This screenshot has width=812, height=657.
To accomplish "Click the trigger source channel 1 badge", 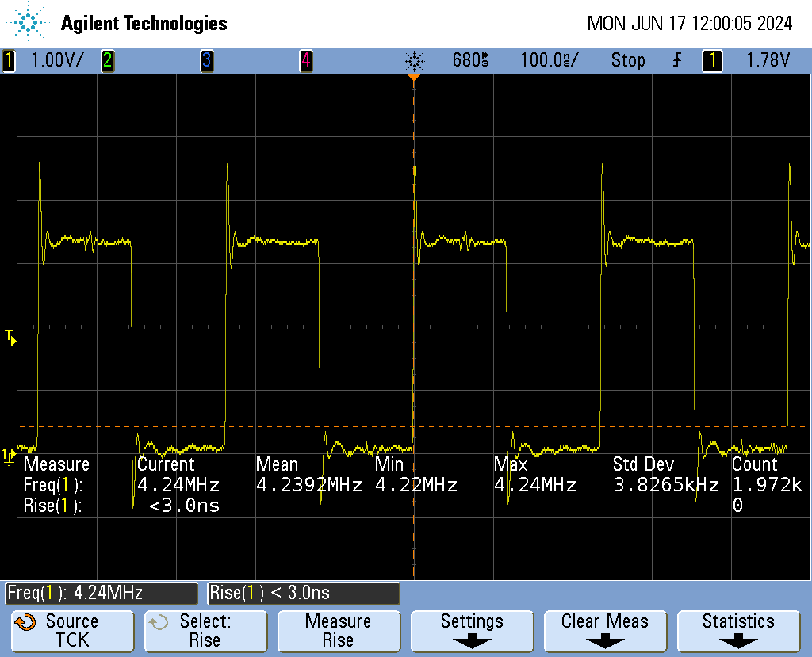I will click(712, 60).
